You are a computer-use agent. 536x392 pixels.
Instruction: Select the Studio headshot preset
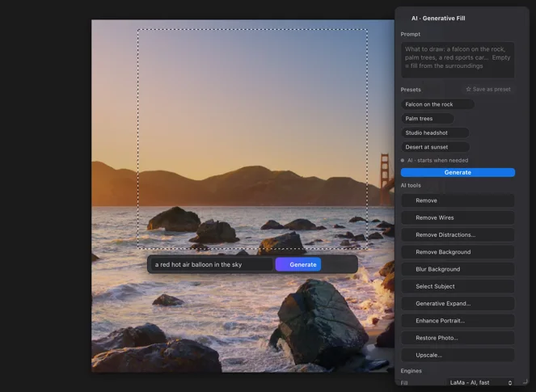[x=435, y=133]
